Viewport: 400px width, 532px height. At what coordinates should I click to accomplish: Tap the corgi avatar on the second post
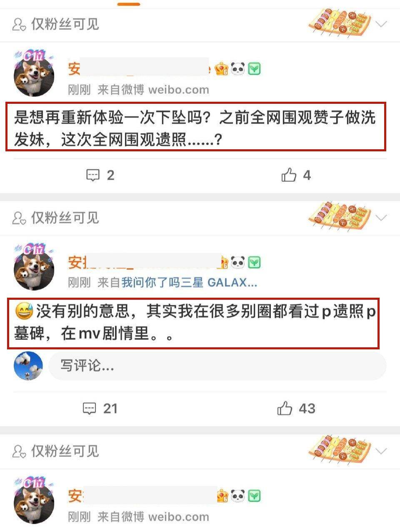(x=34, y=268)
